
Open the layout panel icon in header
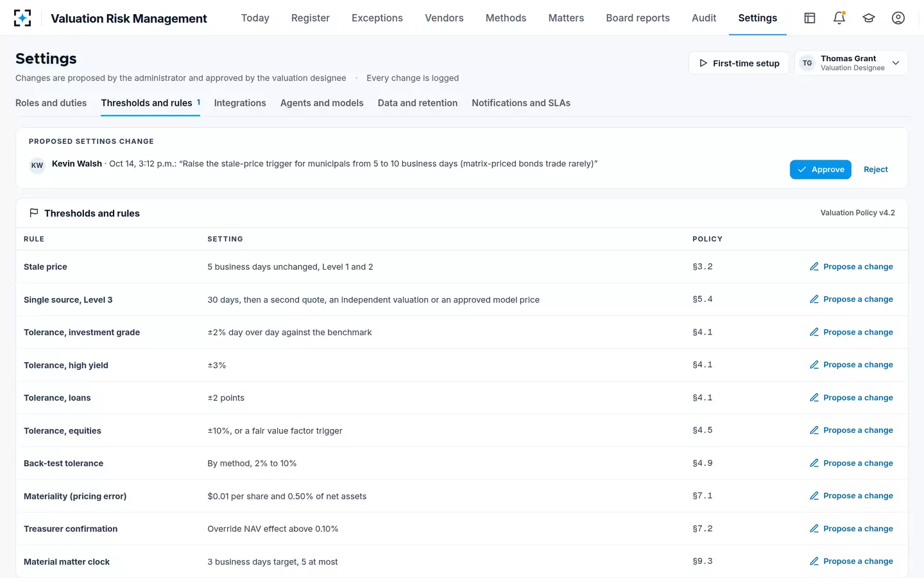click(x=810, y=18)
